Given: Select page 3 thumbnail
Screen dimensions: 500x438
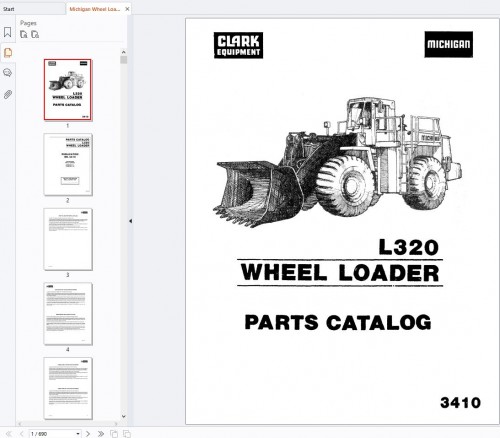Looking at the screenshot, I should coord(68,239).
